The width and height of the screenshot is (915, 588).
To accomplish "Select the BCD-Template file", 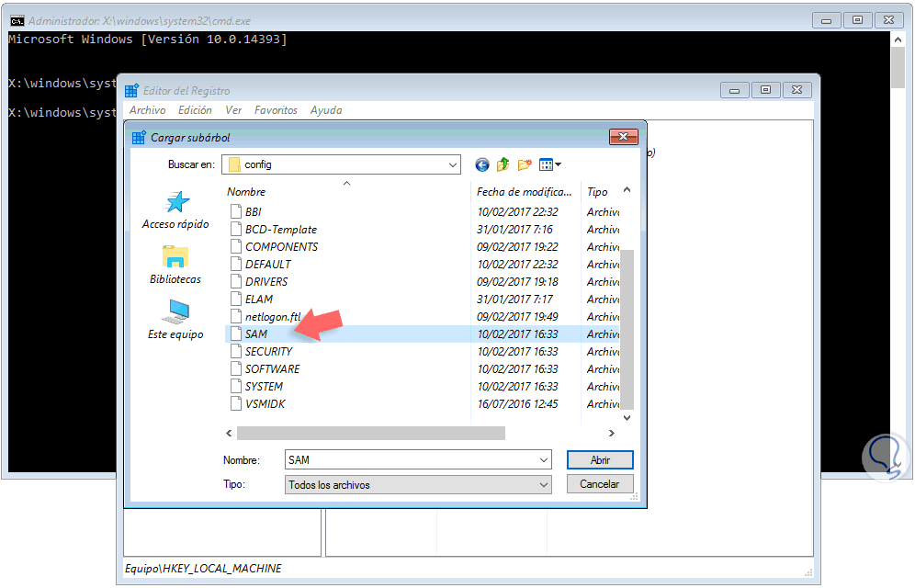I will pos(281,230).
